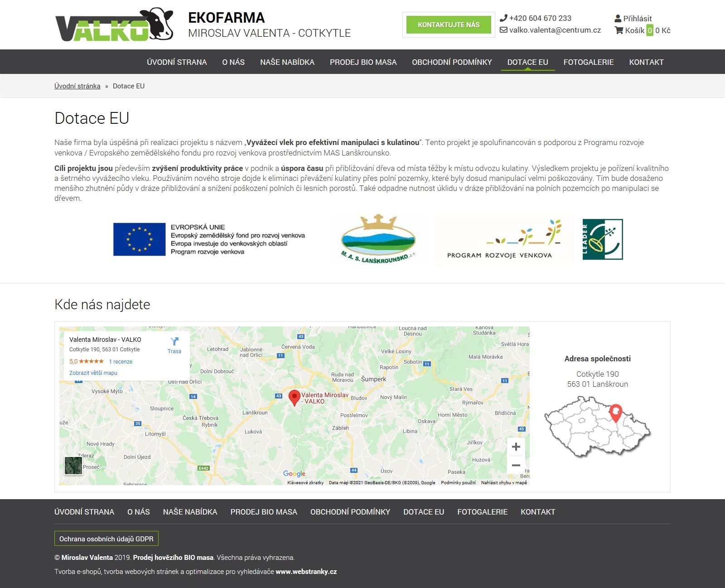The image size is (725, 588).
Task: Click footer O nás link
Action: (x=139, y=512)
